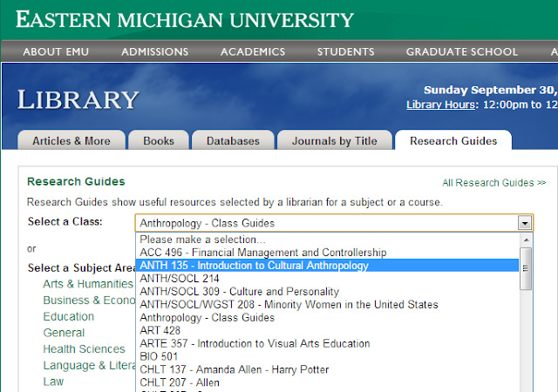
Task: Switch to the Journals by Title tab
Action: click(x=335, y=140)
